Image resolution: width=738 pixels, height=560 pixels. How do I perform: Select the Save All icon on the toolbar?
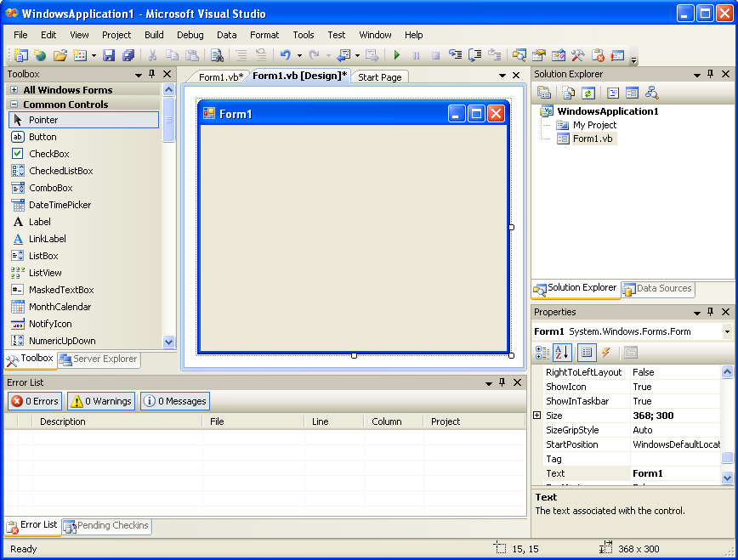pyautogui.click(x=128, y=55)
